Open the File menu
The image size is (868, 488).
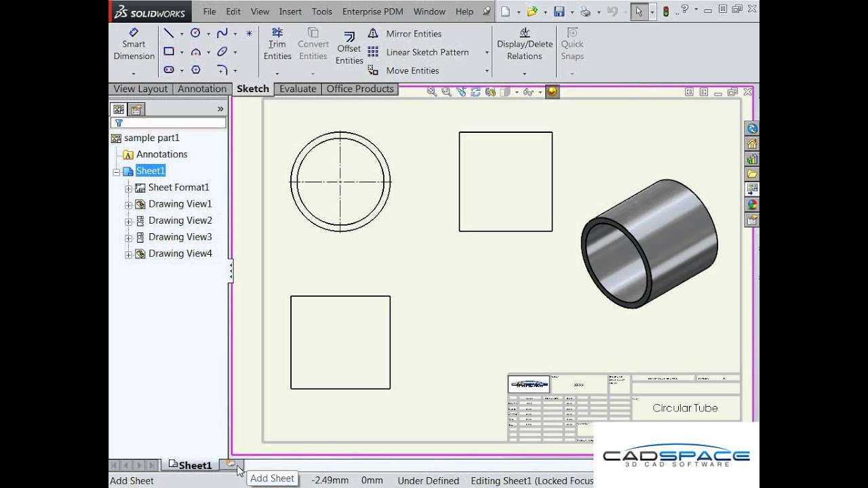(210, 12)
